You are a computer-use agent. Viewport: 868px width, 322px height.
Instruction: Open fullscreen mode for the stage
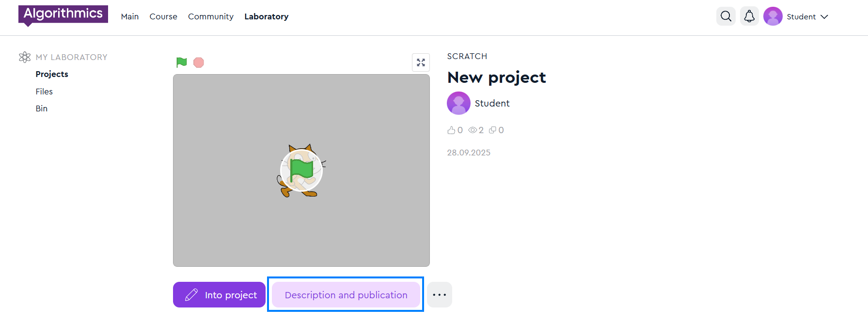click(421, 62)
